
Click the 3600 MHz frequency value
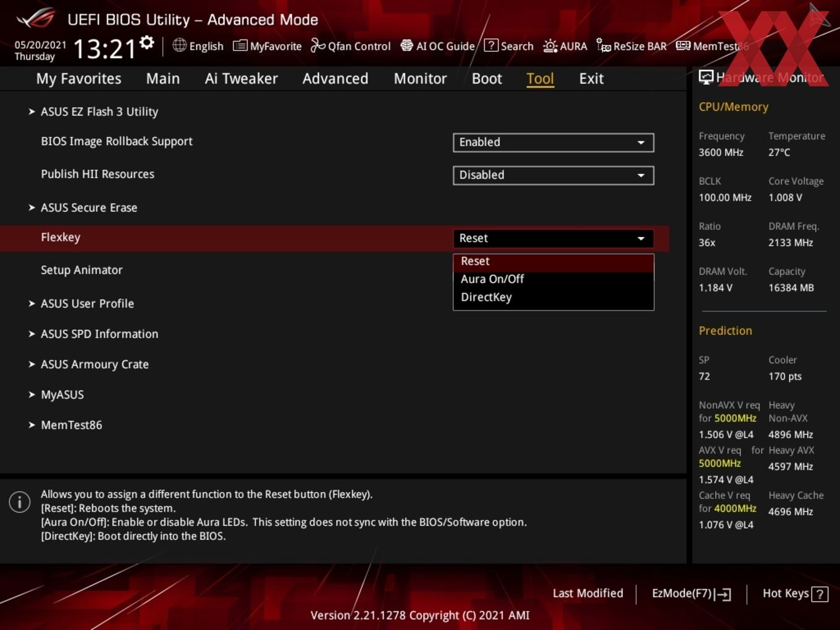click(721, 153)
